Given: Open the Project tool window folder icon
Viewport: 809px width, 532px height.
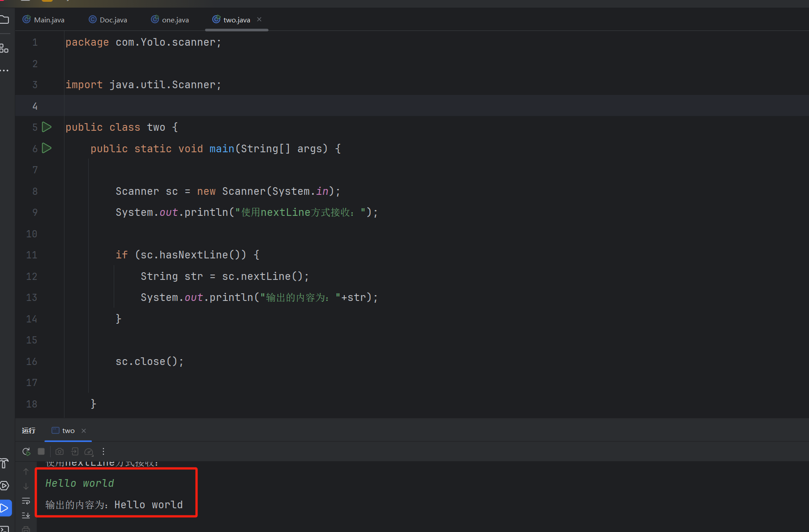Looking at the screenshot, I should click(x=4, y=20).
